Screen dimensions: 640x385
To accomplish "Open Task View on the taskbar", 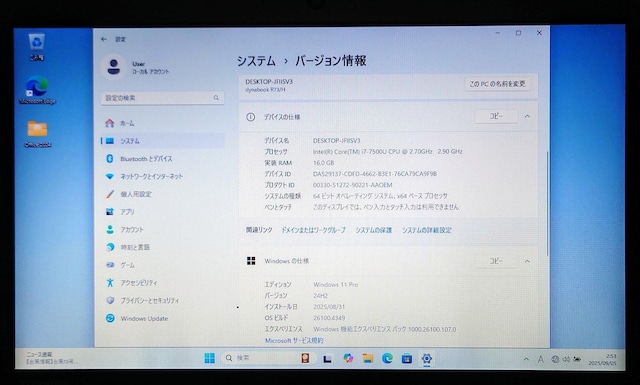I will pyautogui.click(x=327, y=358).
